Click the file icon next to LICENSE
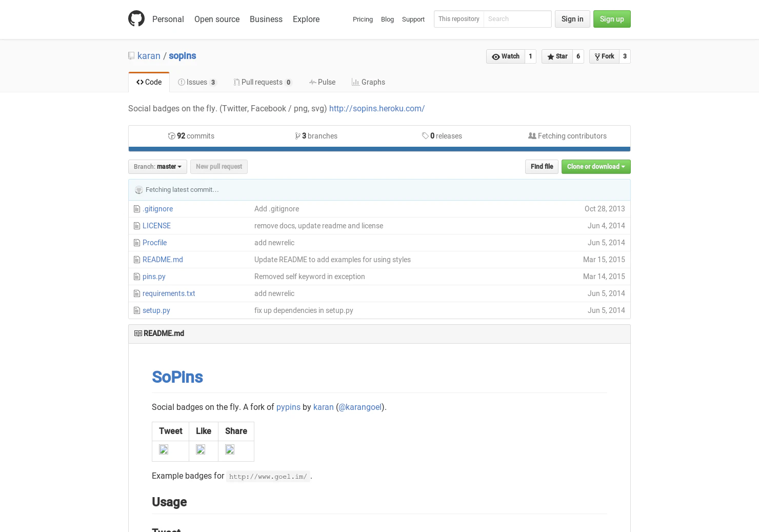 click(x=137, y=226)
